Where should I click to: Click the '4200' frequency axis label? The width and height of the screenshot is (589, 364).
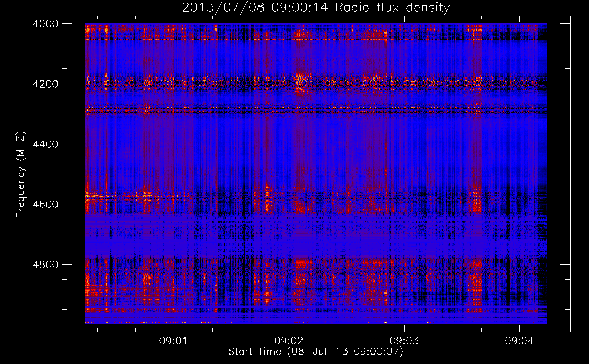(x=46, y=84)
